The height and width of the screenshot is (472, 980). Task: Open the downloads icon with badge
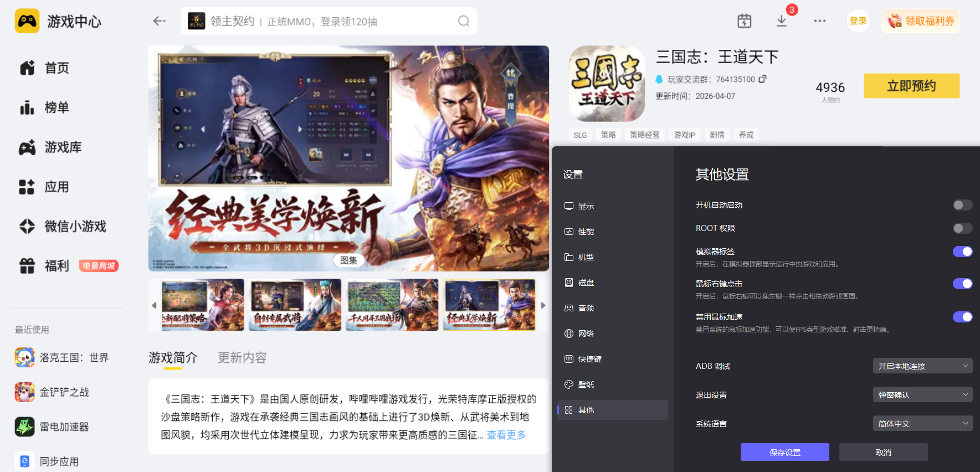pyautogui.click(x=782, y=21)
